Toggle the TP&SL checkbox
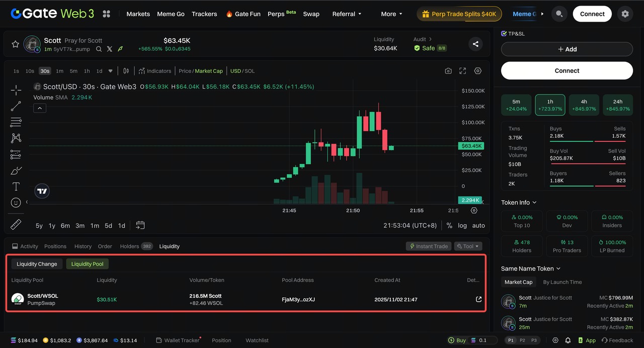The image size is (644, 348). 504,34
